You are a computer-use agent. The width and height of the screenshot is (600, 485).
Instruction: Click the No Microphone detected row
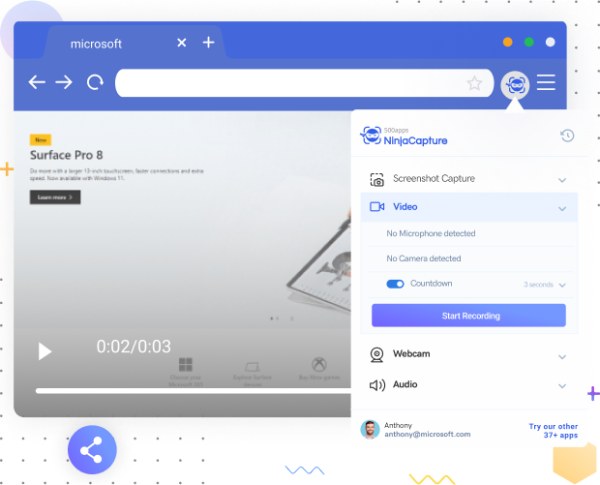click(x=471, y=234)
